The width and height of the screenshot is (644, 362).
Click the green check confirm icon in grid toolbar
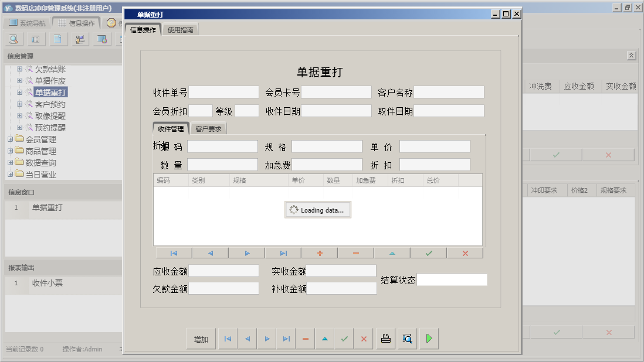click(428, 252)
